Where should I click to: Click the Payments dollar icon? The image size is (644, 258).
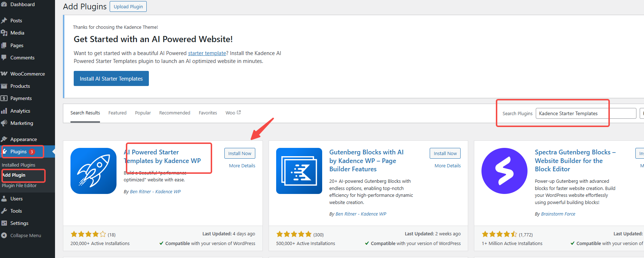point(4,98)
